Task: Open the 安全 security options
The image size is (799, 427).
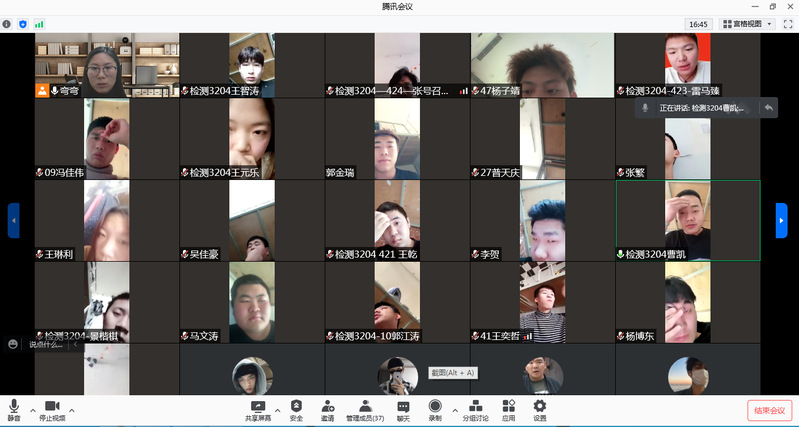Action: 296,409
